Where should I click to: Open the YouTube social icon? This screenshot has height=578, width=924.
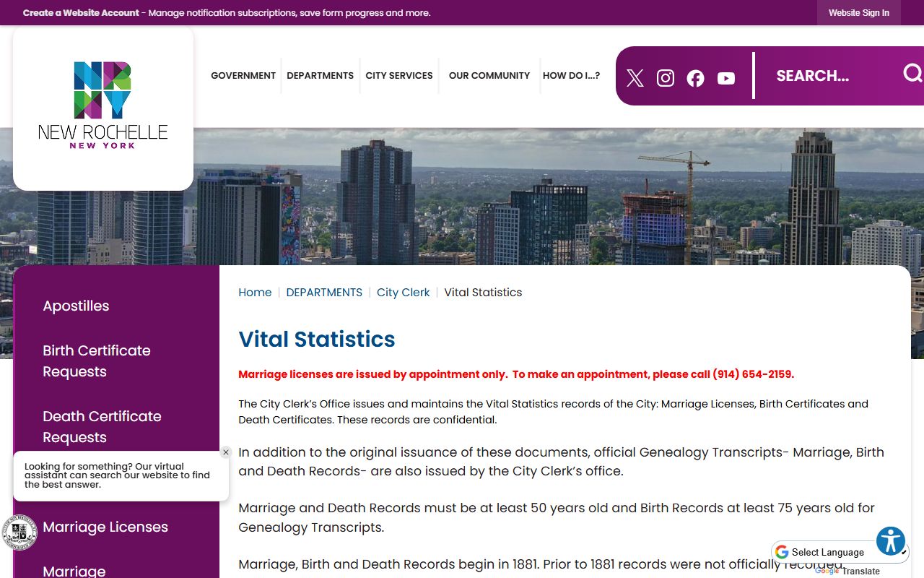click(726, 78)
